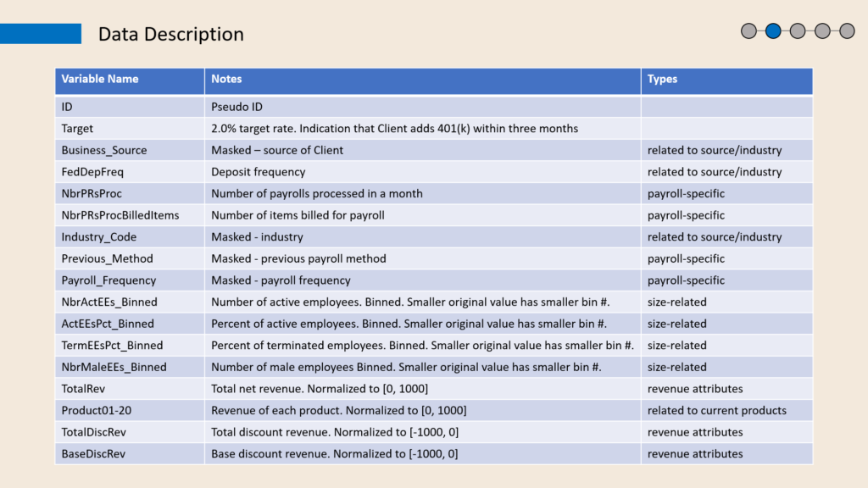Click the "BaseDiscRev" variable cell

click(93, 454)
